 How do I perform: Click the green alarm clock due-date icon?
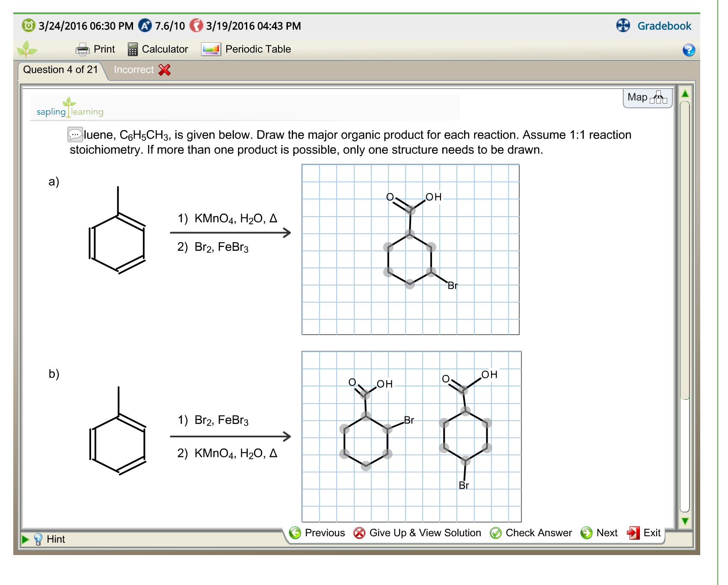click(x=27, y=26)
